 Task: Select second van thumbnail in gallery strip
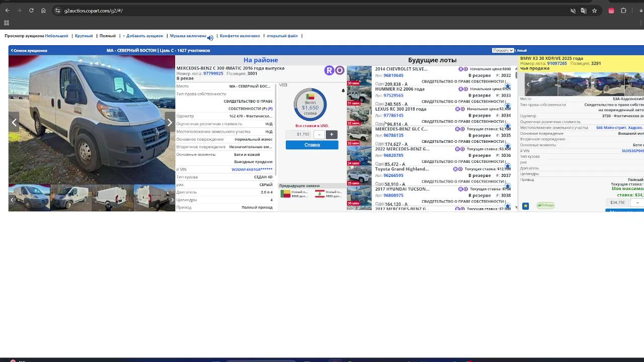pyautogui.click(x=70, y=197)
